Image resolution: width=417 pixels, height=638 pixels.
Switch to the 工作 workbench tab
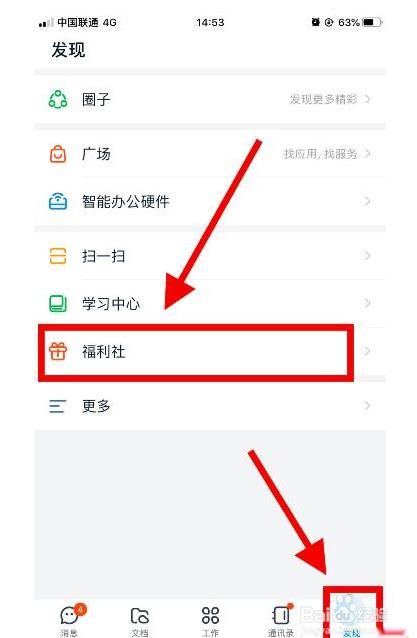[210, 621]
